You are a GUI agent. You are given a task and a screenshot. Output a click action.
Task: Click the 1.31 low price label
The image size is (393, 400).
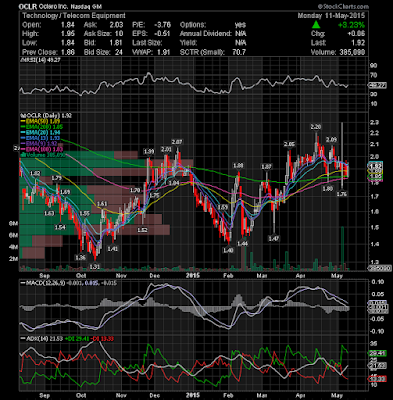[x=95, y=267]
